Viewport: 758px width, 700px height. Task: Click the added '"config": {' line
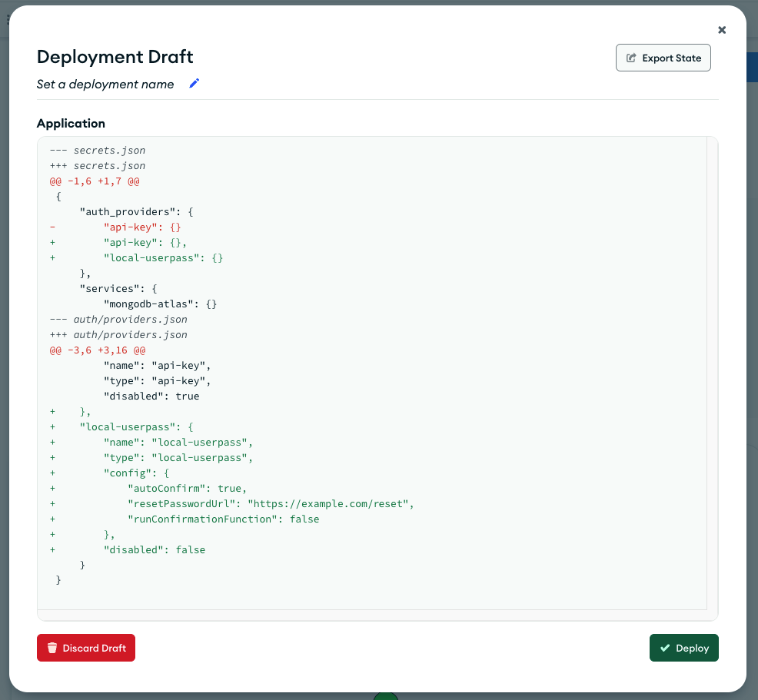tap(110, 473)
